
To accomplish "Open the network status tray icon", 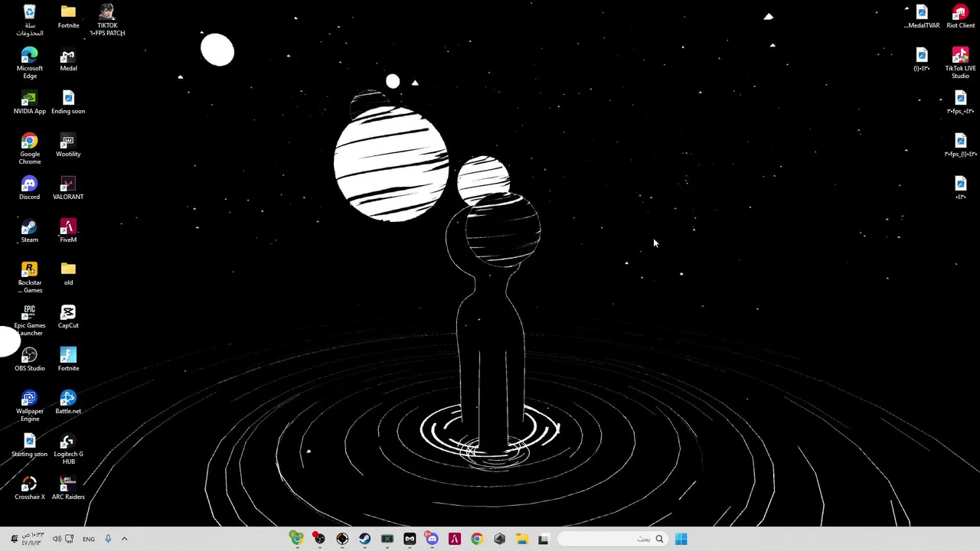I will tap(70, 539).
